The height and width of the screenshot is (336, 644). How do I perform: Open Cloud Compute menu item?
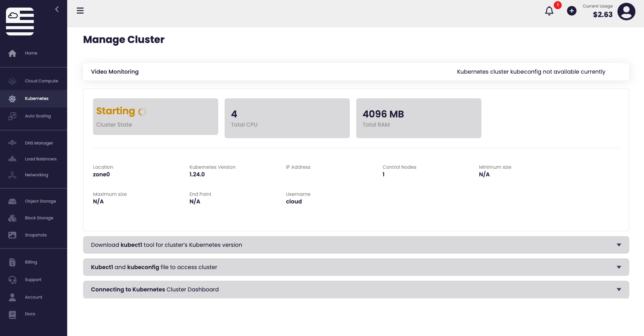click(41, 81)
